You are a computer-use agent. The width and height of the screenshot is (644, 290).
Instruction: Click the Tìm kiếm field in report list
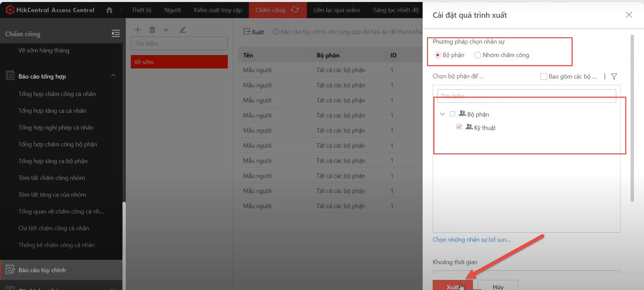[179, 44]
